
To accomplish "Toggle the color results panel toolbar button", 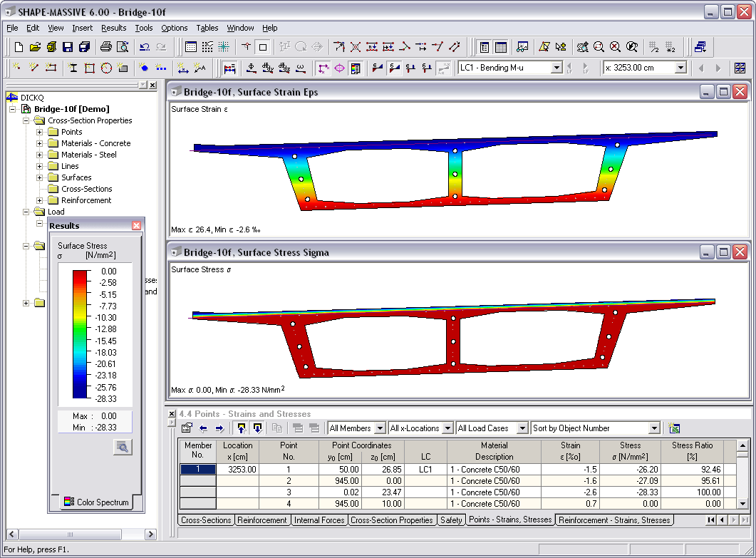I will pyautogui.click(x=356, y=68).
